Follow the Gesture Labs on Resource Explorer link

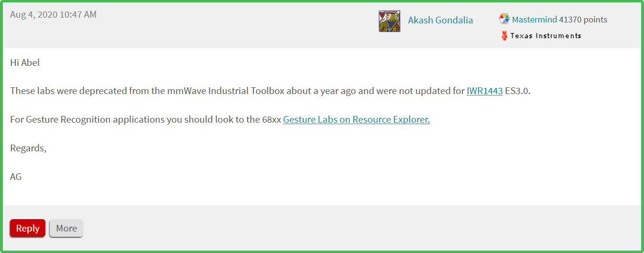(x=356, y=119)
